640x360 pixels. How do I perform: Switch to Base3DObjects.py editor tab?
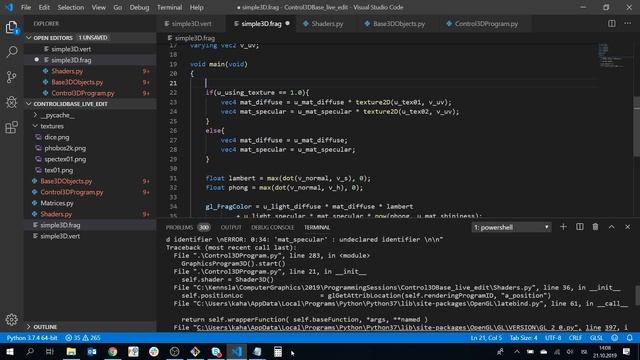click(399, 24)
